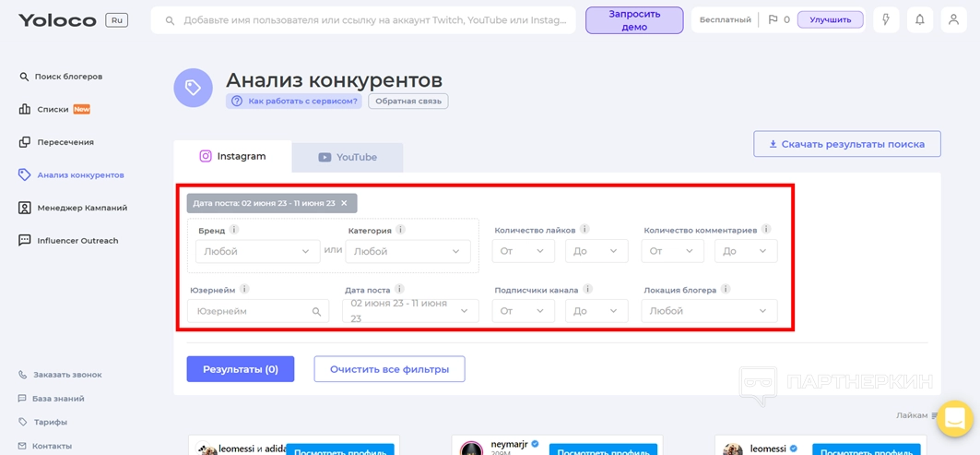Open Анализ конкурентов in sidebar

(x=71, y=174)
